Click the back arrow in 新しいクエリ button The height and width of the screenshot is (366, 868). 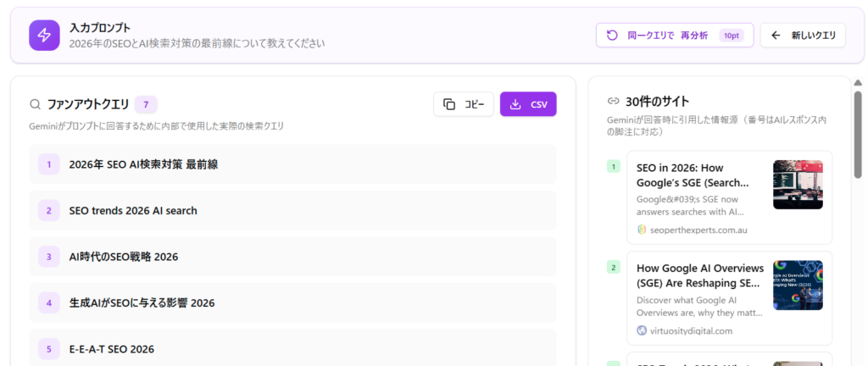pos(776,36)
